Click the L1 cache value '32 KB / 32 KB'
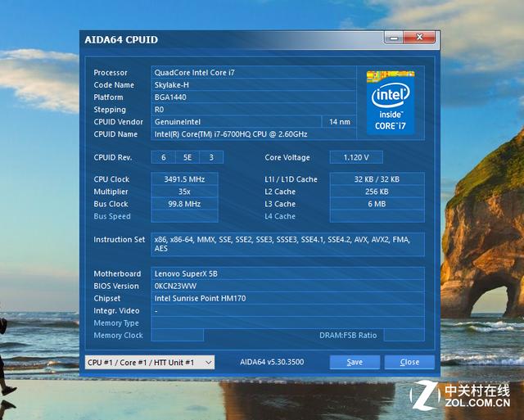The height and width of the screenshot is (420, 524). (x=377, y=179)
